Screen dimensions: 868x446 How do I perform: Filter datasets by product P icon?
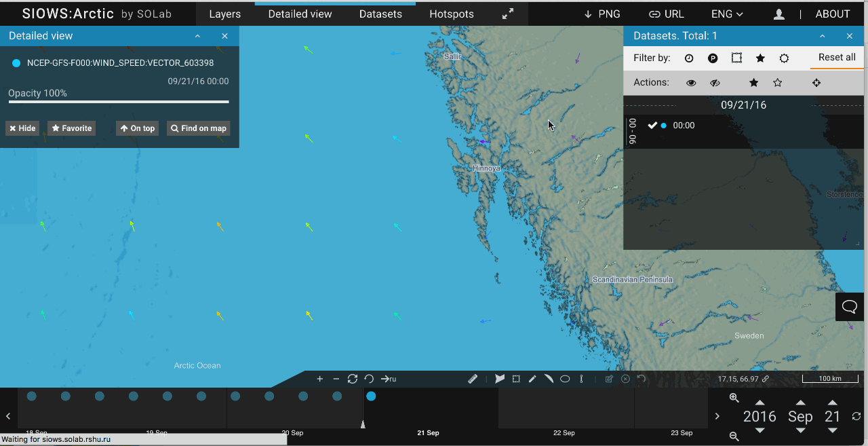(713, 58)
